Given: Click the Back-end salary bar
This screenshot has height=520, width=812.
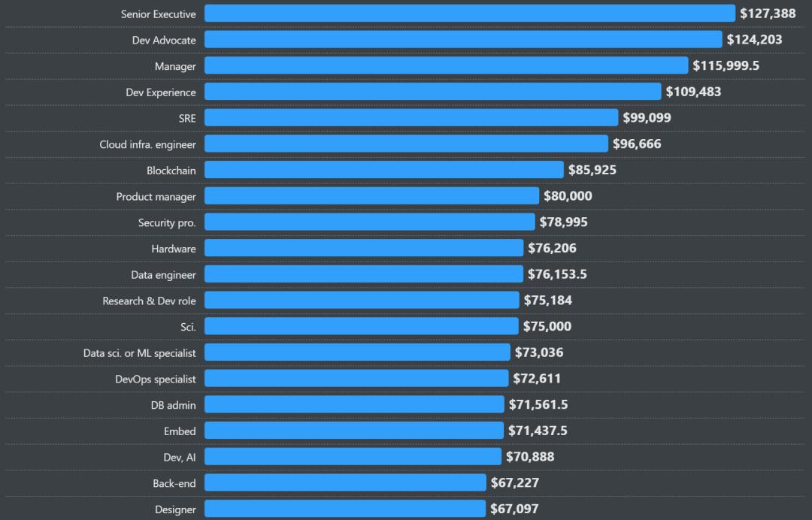Looking at the screenshot, I should [345, 482].
